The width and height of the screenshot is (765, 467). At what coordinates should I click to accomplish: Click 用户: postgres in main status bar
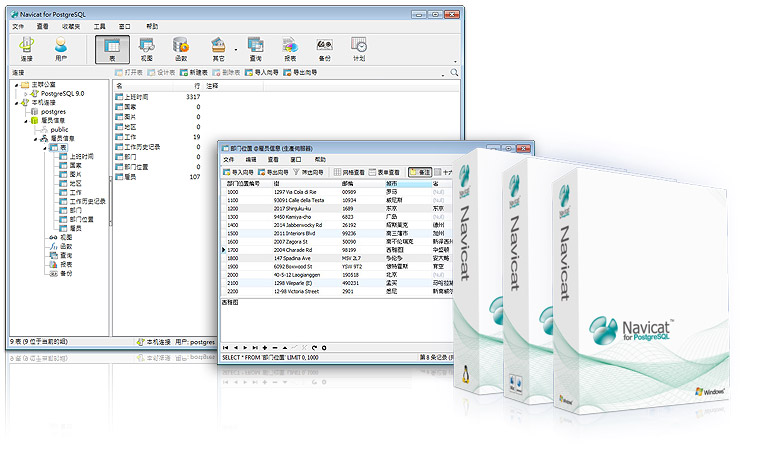pos(195,342)
